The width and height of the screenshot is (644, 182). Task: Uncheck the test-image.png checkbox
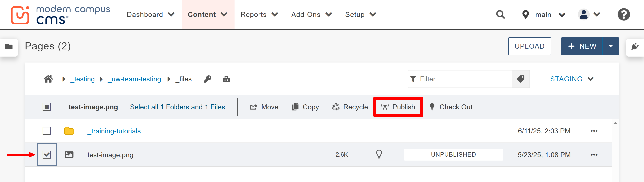[x=47, y=155]
